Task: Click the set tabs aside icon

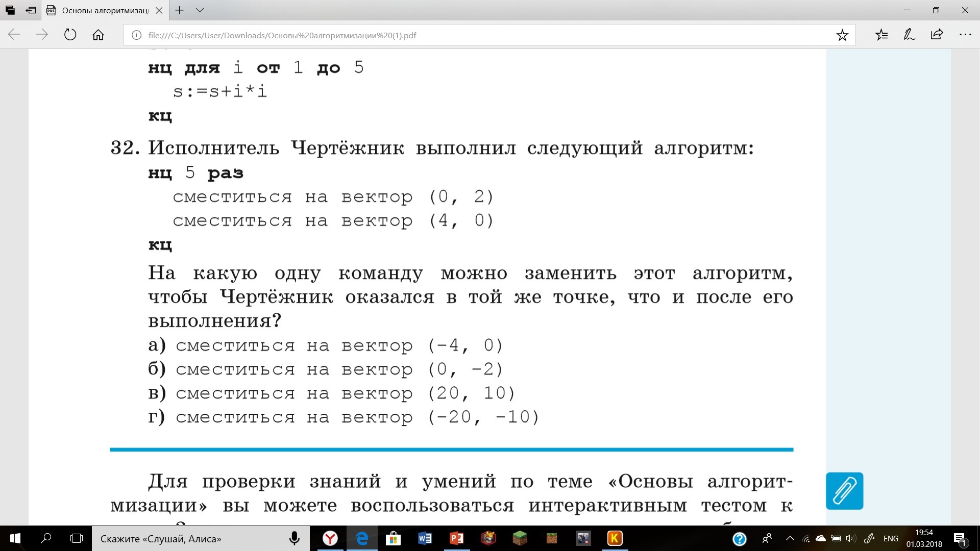Action: click(31, 10)
